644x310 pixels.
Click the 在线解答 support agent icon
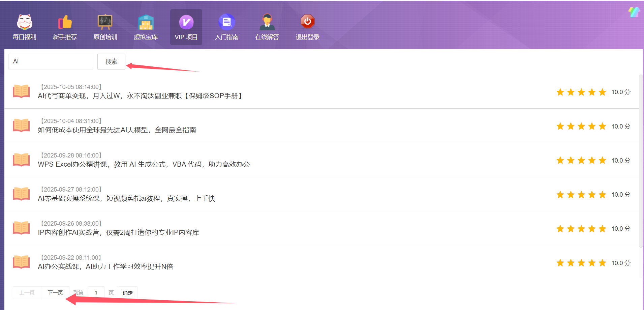[267, 22]
